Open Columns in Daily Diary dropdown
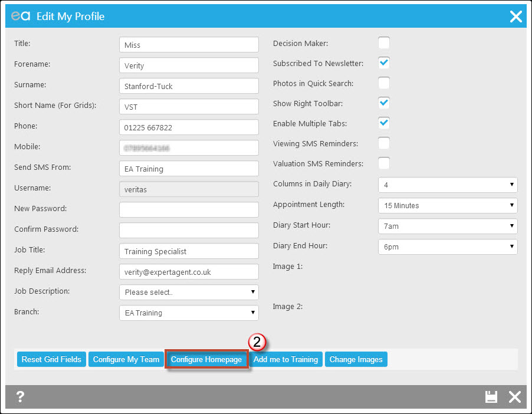The image size is (532, 414). pos(448,185)
